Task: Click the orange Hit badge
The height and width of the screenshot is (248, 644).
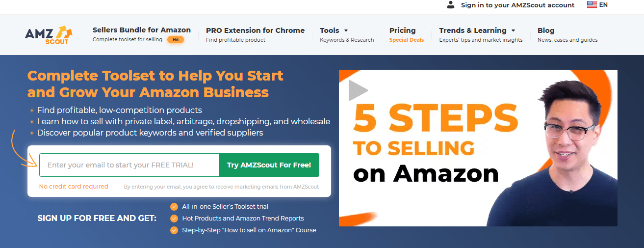Action: 176,40
